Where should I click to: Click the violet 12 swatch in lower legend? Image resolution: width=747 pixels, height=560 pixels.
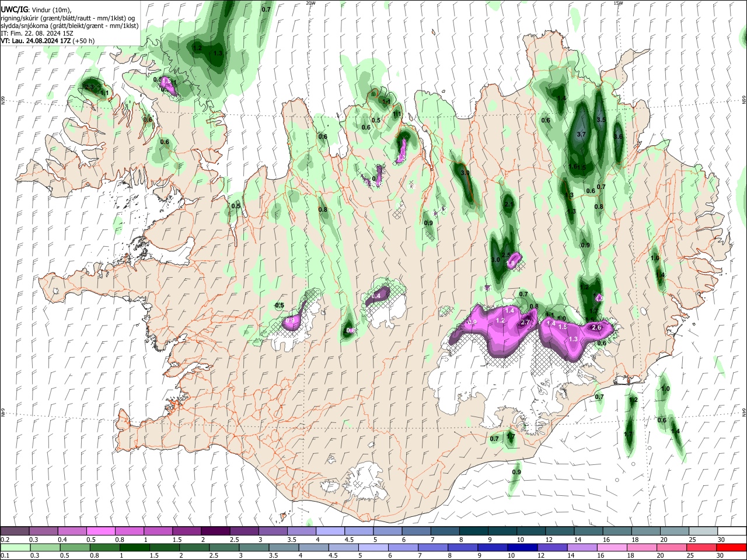[551, 547]
